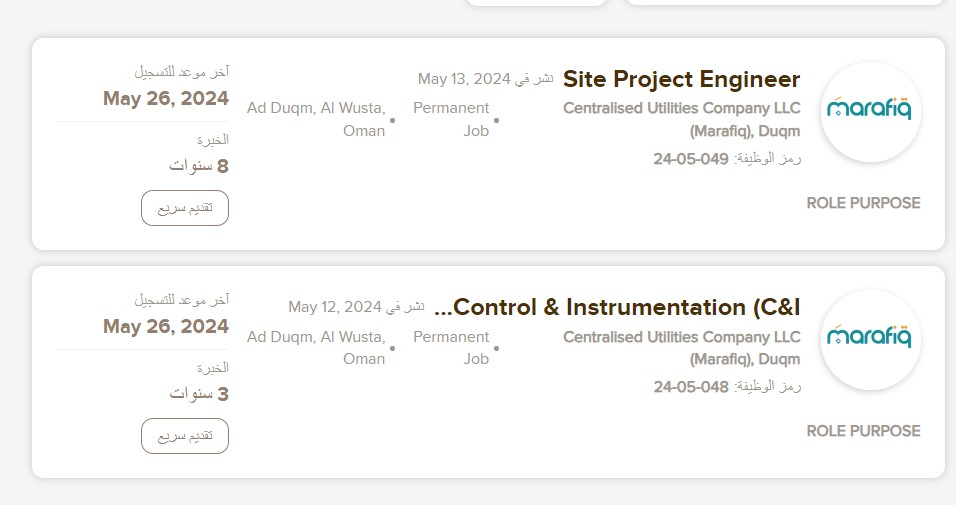Click Marafiq logo on Control & Instrumentation card

pos(871,340)
